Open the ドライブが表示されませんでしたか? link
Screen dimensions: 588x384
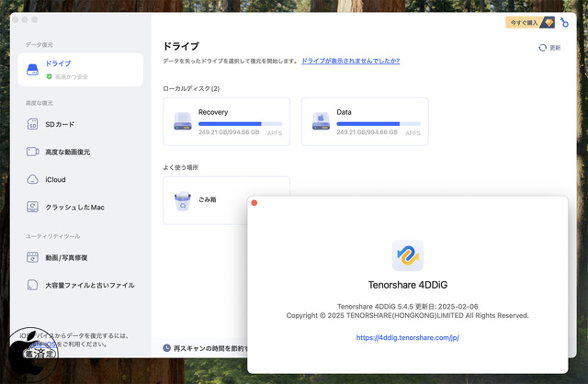click(351, 61)
